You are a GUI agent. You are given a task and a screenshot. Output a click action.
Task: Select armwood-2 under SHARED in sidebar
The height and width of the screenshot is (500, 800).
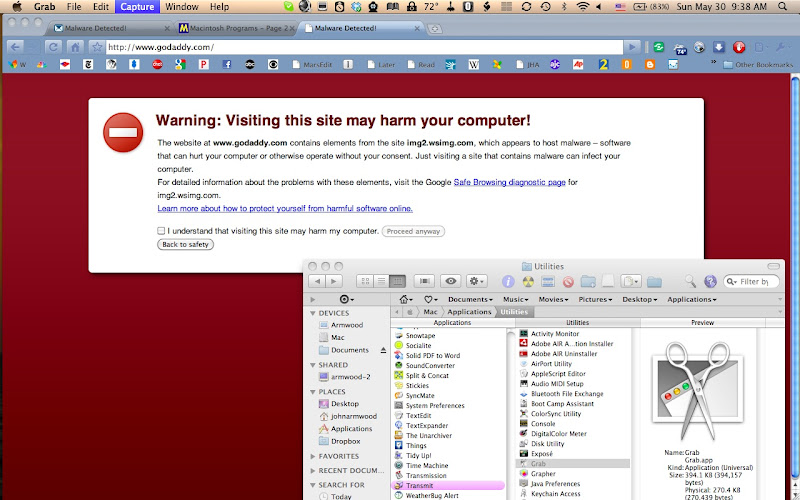[x=351, y=377]
